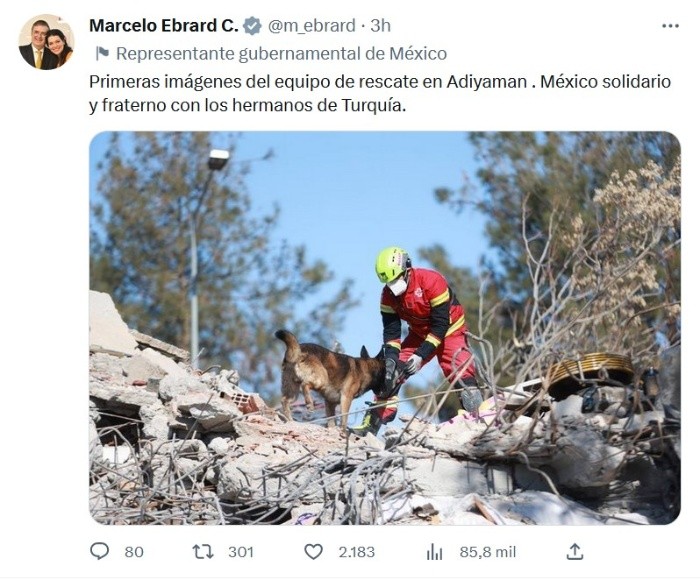Click the 85,8 mil views count
This screenshot has height=580, width=700.
coord(488,552)
